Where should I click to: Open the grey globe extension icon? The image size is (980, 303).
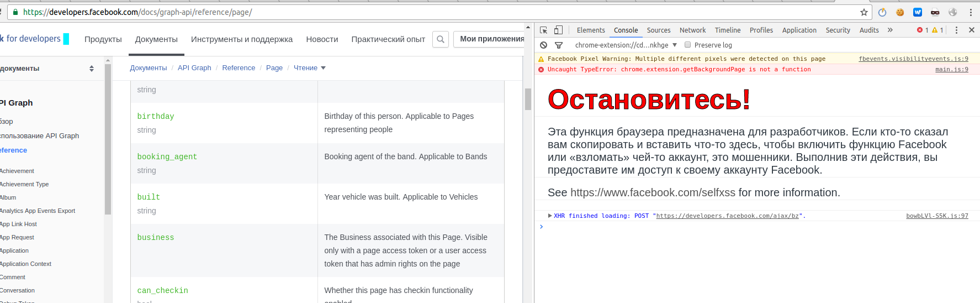953,12
